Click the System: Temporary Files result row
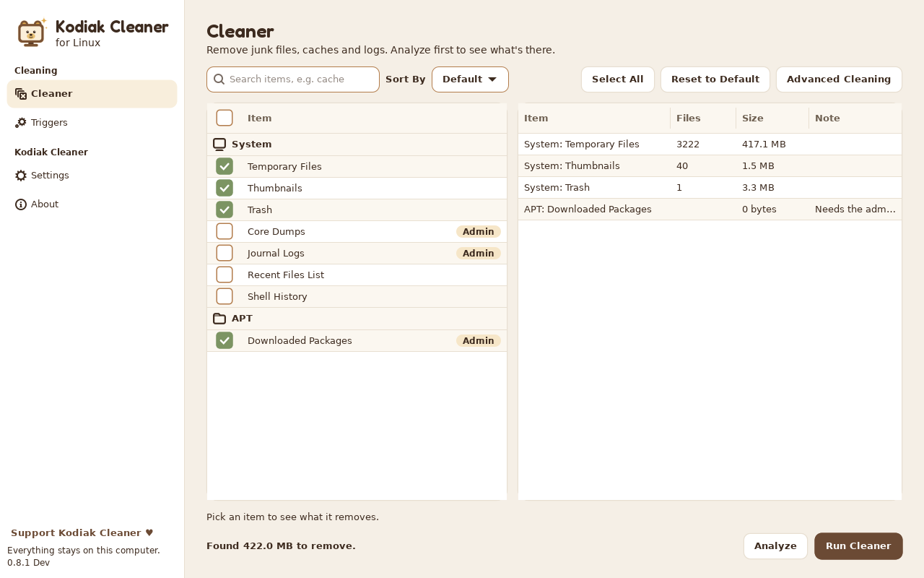 pyautogui.click(x=710, y=144)
